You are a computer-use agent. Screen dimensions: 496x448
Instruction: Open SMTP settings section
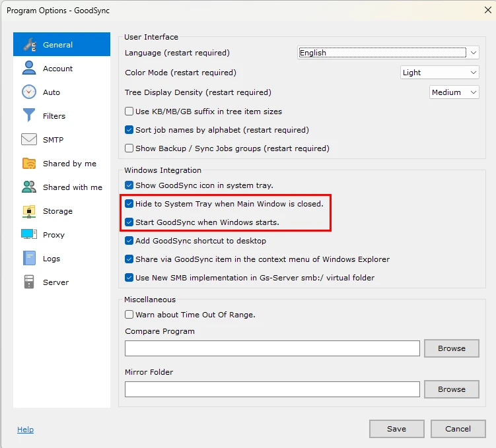(x=61, y=139)
